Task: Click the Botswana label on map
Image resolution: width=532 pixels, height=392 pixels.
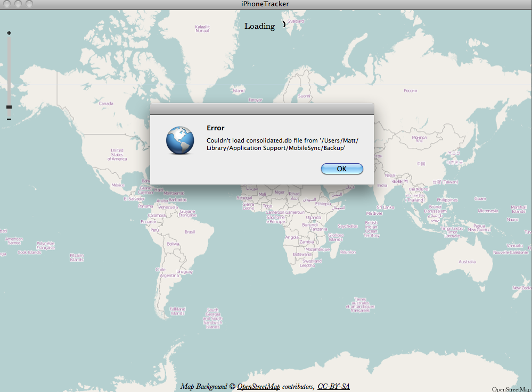Action: tap(302, 254)
